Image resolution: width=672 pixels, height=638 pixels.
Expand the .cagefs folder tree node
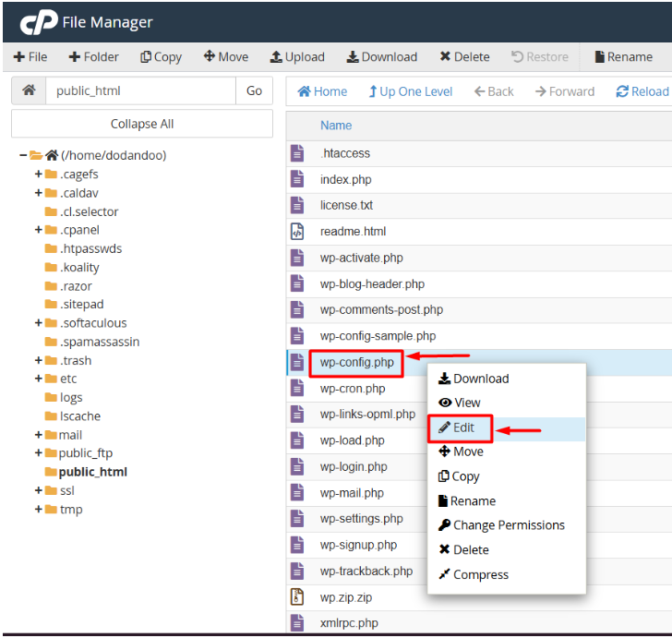(39, 174)
